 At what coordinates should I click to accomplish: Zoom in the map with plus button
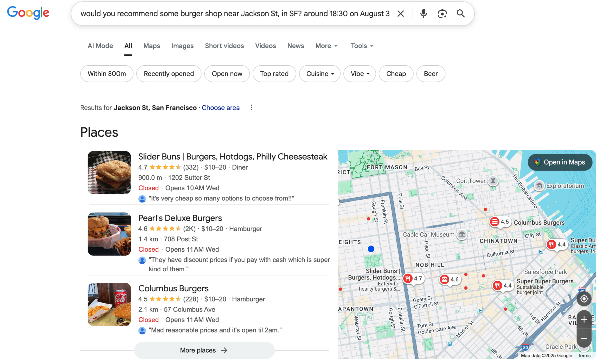[584, 319]
